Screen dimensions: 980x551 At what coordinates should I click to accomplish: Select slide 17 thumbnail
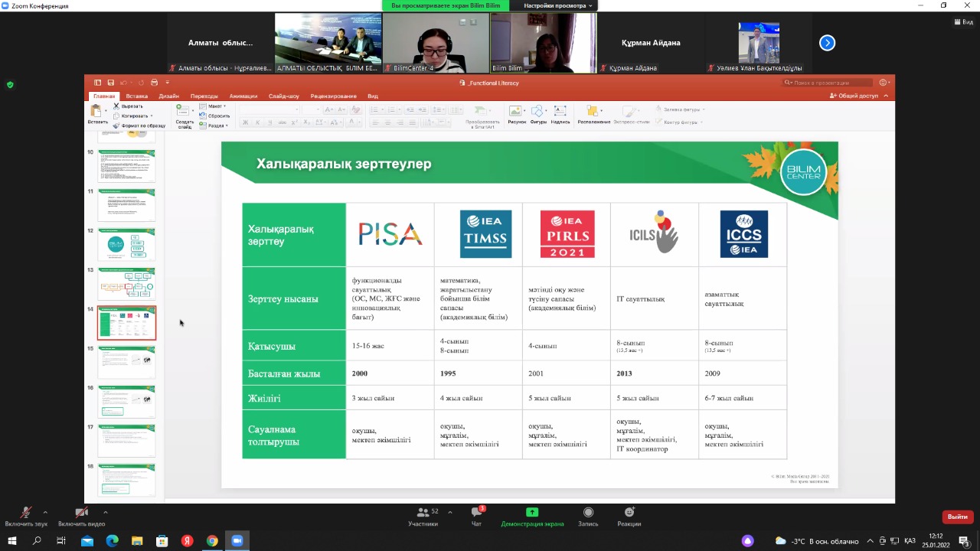126,441
